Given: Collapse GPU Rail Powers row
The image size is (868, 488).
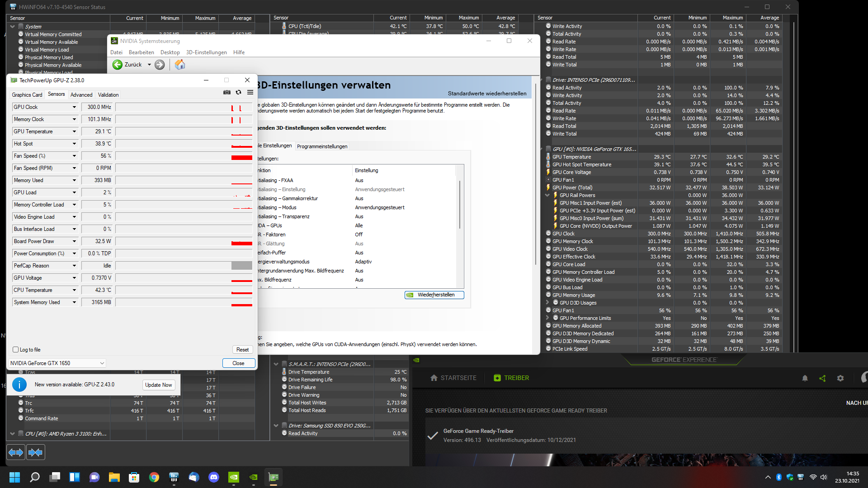Looking at the screenshot, I should click(547, 195).
